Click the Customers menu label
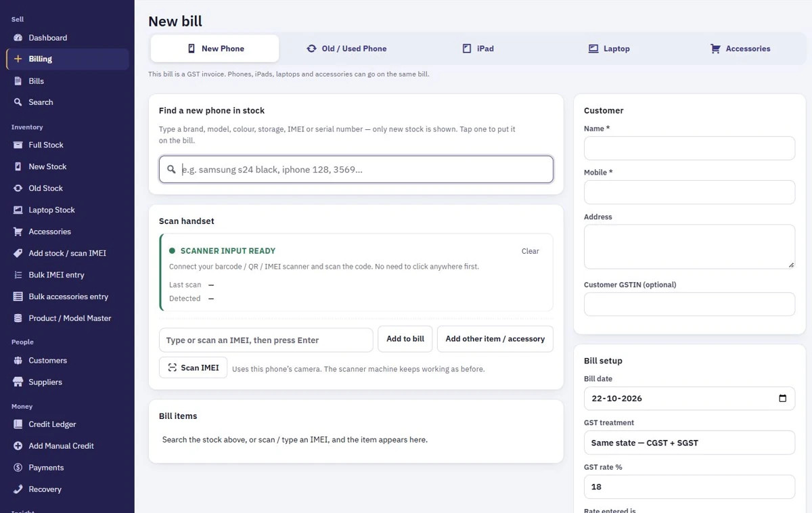812x513 pixels. click(48, 361)
